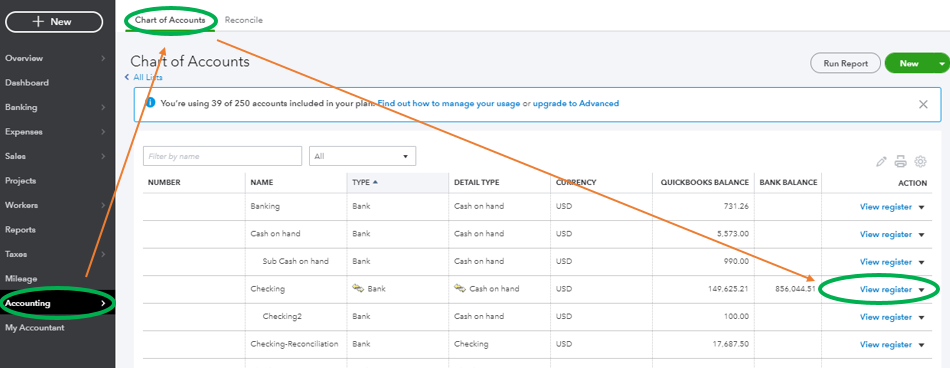Select Accounting in the sidebar
950x368 pixels.
pyautogui.click(x=58, y=303)
